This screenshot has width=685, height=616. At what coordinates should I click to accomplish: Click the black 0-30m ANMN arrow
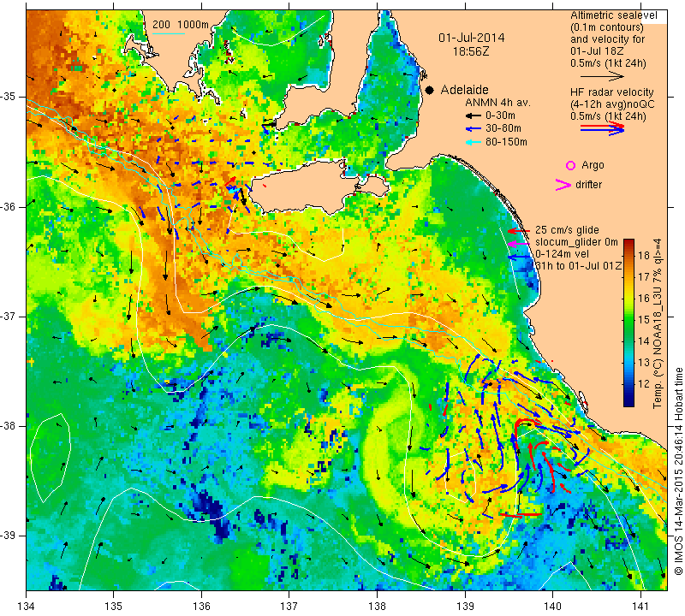(474, 115)
